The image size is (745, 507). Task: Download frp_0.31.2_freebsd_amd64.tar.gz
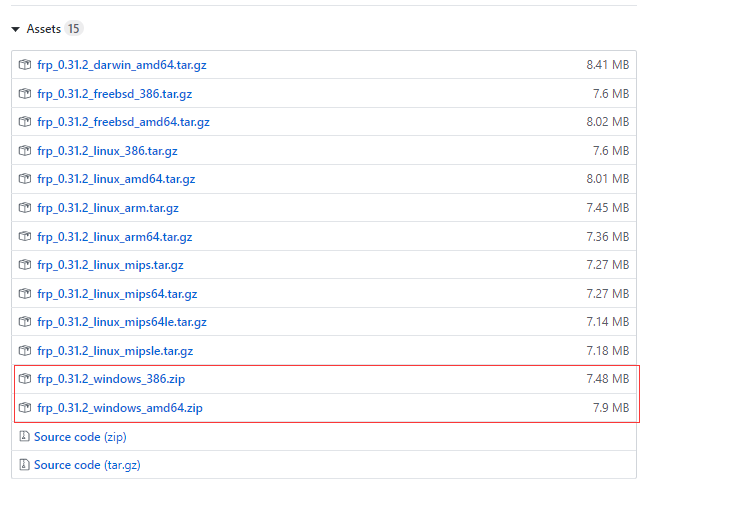[123, 122]
